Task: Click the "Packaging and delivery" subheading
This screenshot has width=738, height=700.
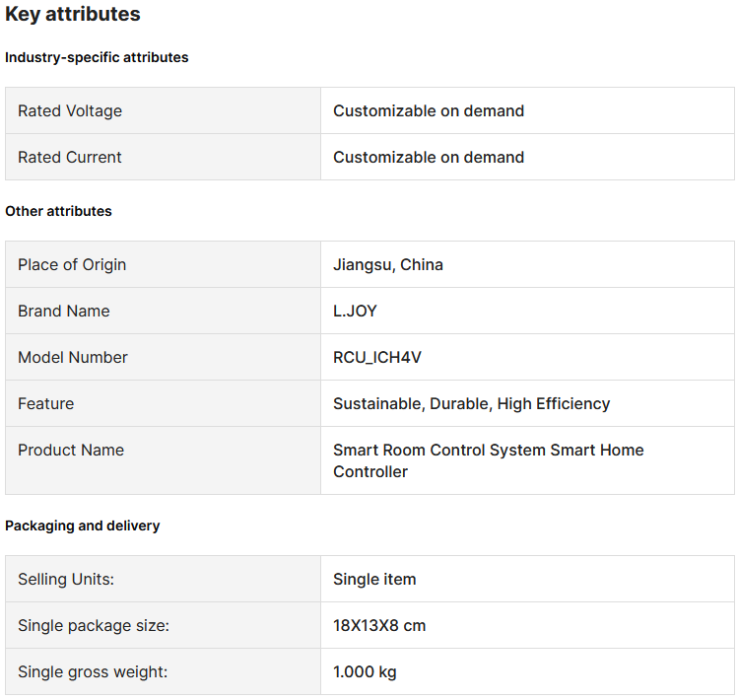Action: tap(83, 525)
